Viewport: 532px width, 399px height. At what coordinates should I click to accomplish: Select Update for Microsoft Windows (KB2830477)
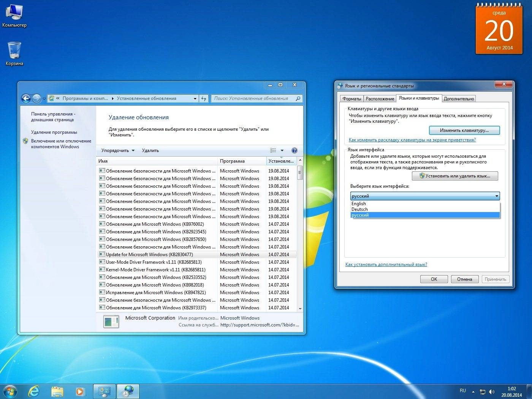(197, 255)
